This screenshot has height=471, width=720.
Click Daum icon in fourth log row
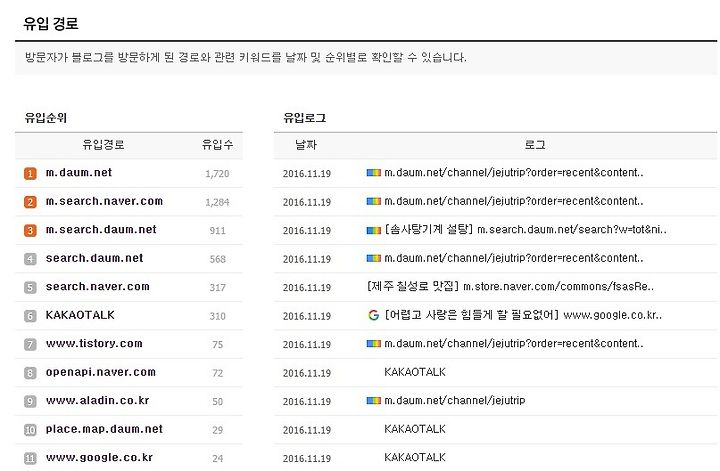pyautogui.click(x=374, y=258)
